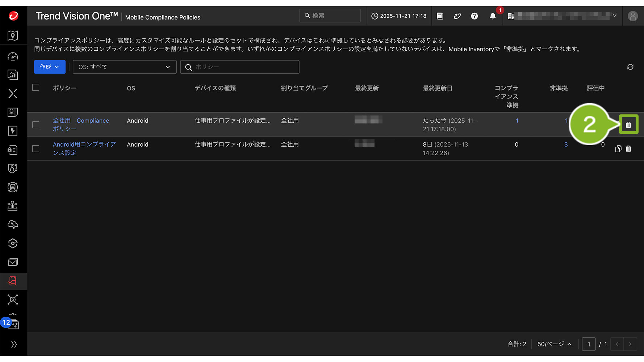This screenshot has width=644, height=362.
Task: Select the checkbox for Android用コンプライアンス設定 row
Action: 36,149
